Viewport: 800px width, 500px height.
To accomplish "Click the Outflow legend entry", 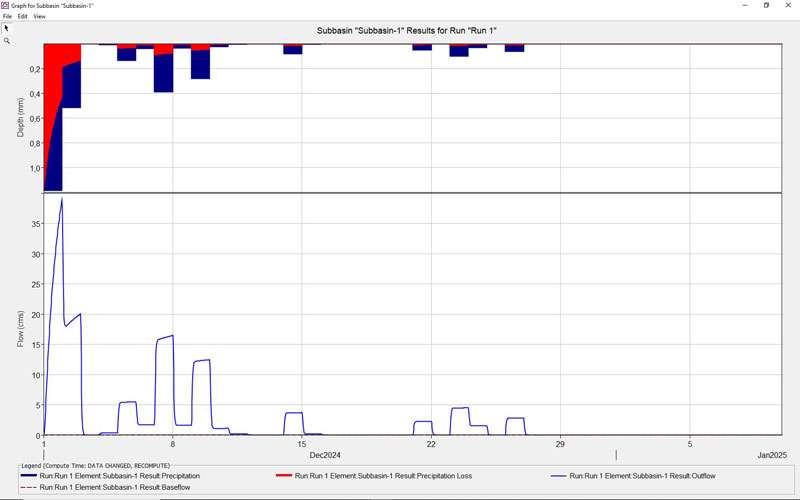I will point(642,476).
